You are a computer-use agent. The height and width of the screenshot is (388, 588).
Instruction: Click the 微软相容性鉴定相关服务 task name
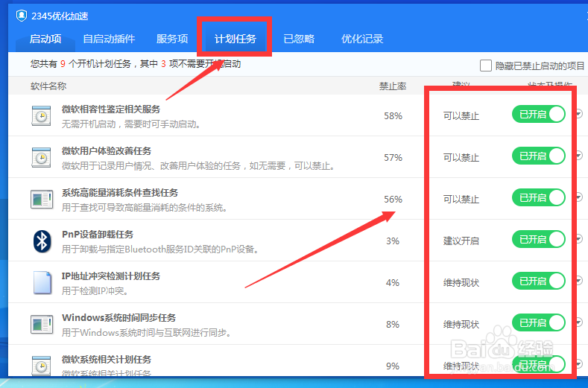pos(111,109)
